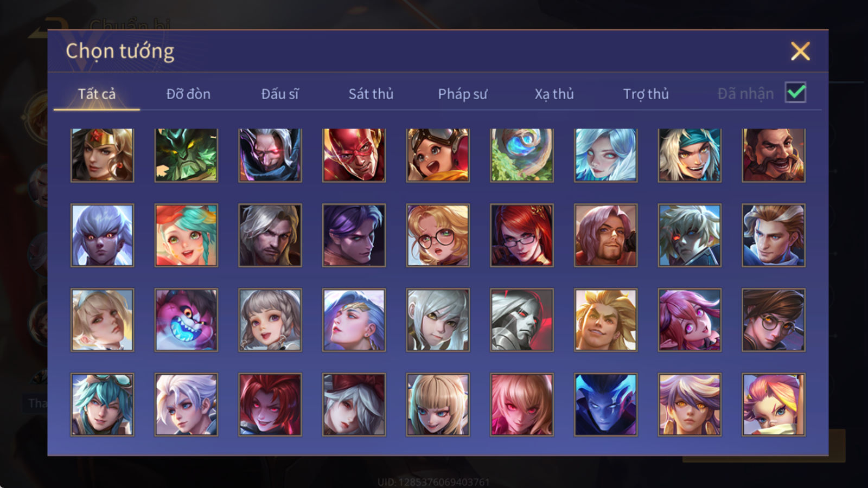Choose the blue-skinned dark hooded hero
This screenshot has width=868, height=488.
(605, 404)
